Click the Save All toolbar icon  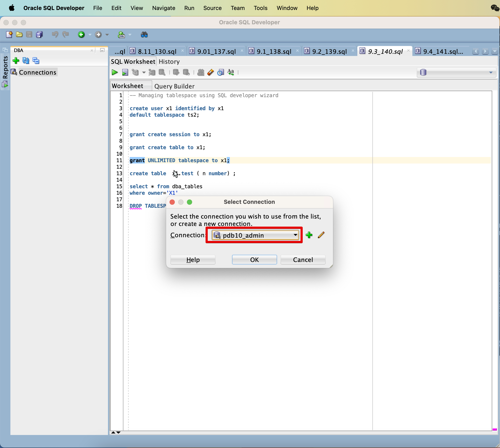pyautogui.click(x=39, y=35)
